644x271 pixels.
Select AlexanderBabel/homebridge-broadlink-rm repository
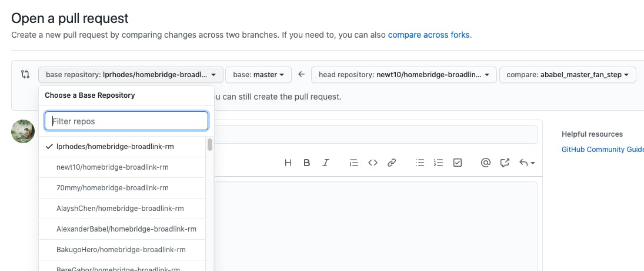click(x=122, y=229)
